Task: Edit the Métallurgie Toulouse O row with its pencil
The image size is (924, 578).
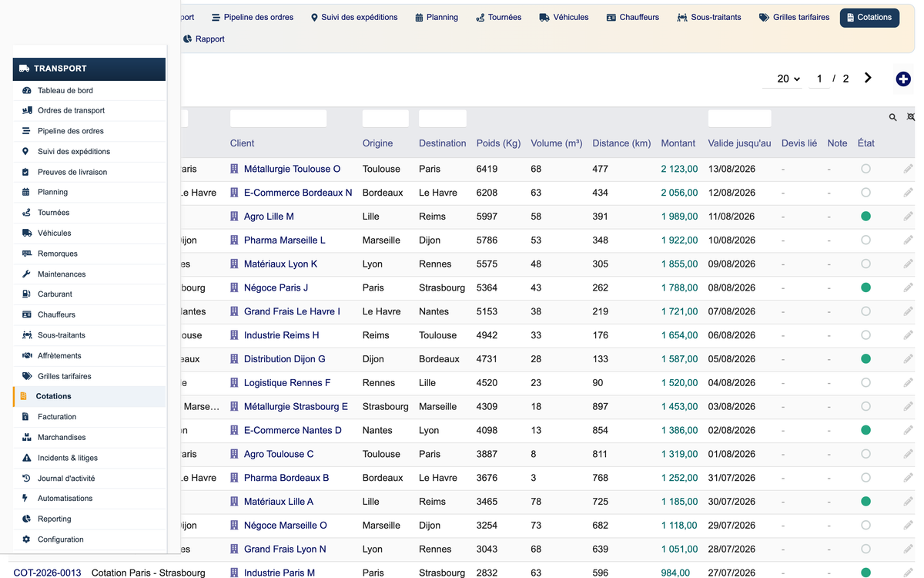Action: point(909,169)
